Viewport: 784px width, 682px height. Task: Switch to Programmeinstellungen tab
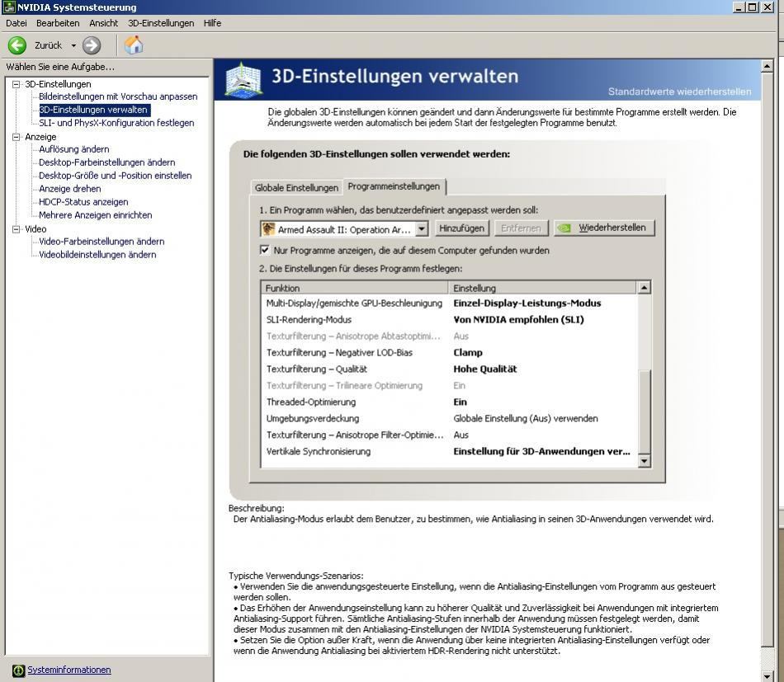click(x=394, y=186)
